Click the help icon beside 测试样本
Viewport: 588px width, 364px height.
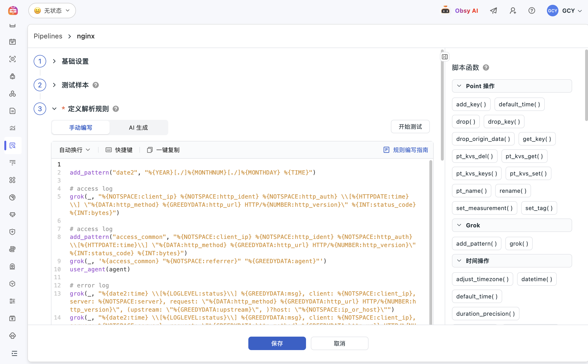click(x=96, y=85)
